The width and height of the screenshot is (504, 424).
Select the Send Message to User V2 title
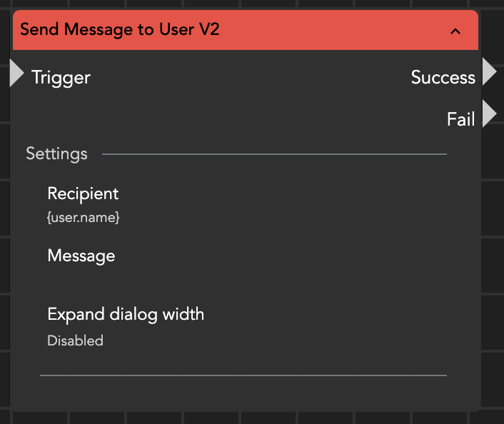pyautogui.click(x=120, y=30)
